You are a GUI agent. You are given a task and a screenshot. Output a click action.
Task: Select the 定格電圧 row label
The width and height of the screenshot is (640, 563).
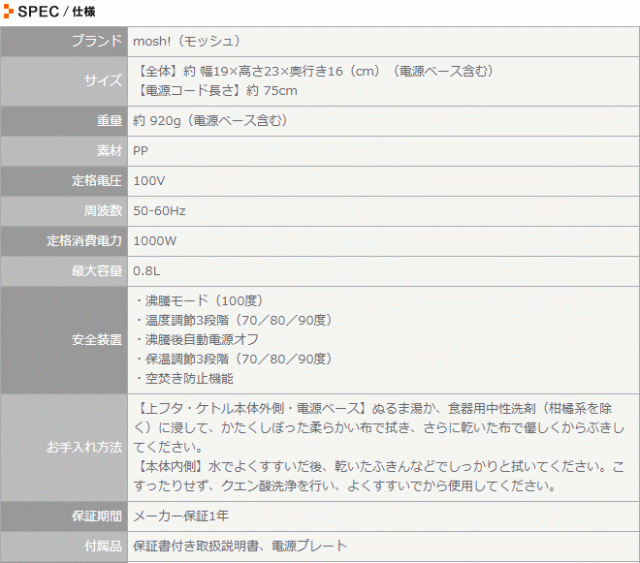[97, 181]
